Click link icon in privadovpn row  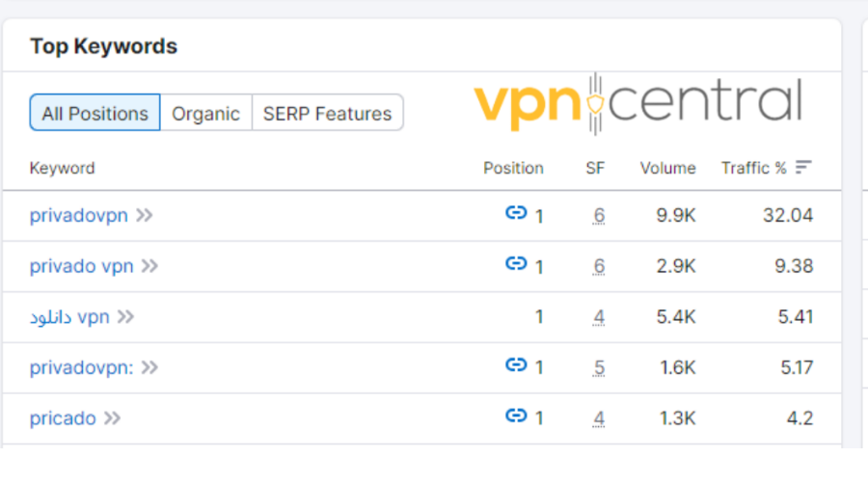[x=516, y=213]
